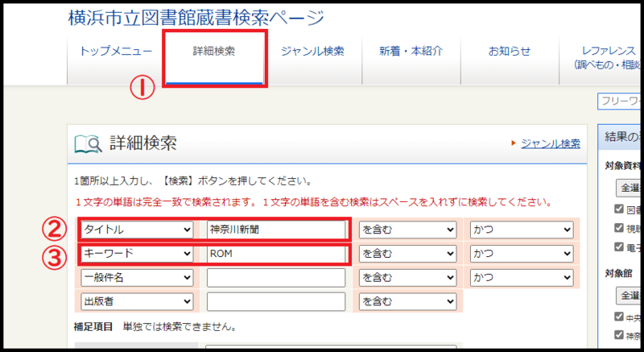
Task: Open the 新着・本紹介 tab
Action: (x=411, y=52)
